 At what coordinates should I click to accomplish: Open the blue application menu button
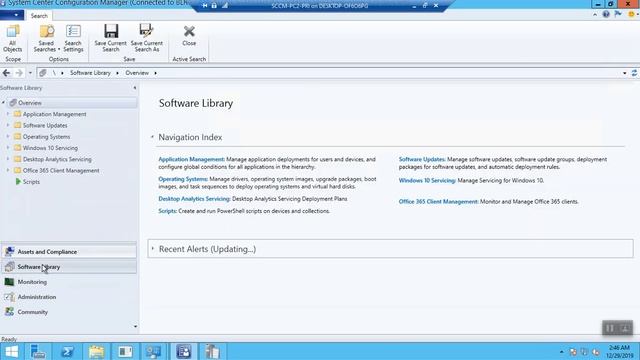pyautogui.click(x=12, y=16)
